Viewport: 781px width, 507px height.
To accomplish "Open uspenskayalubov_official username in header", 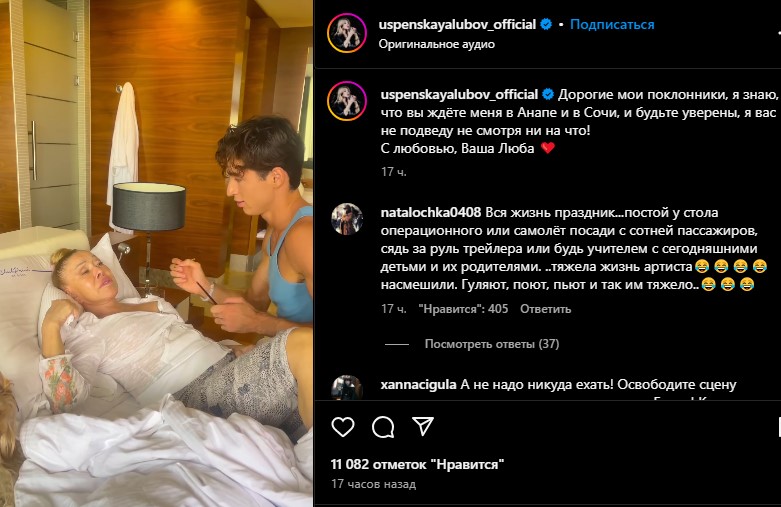I will point(457,24).
